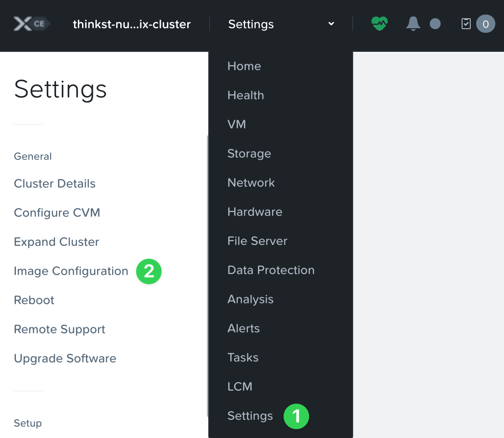Screen dimensions: 504x438
Task: Choose Data Protection in the menu
Action: point(271,270)
